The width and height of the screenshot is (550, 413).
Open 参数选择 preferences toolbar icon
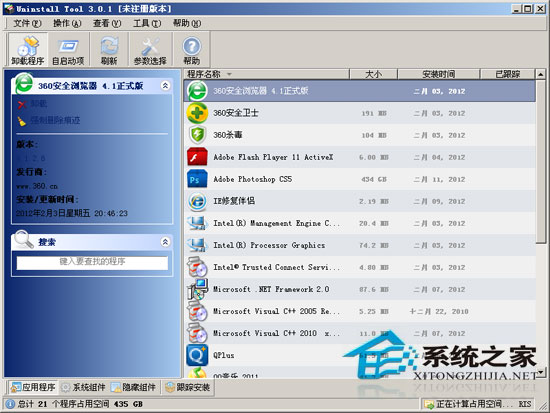(150, 50)
